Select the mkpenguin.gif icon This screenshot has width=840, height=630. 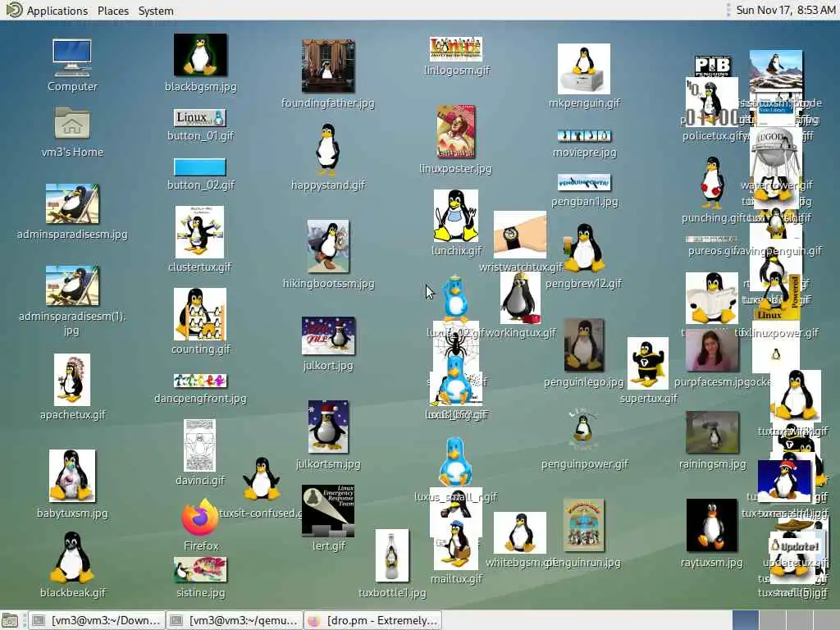[584, 69]
